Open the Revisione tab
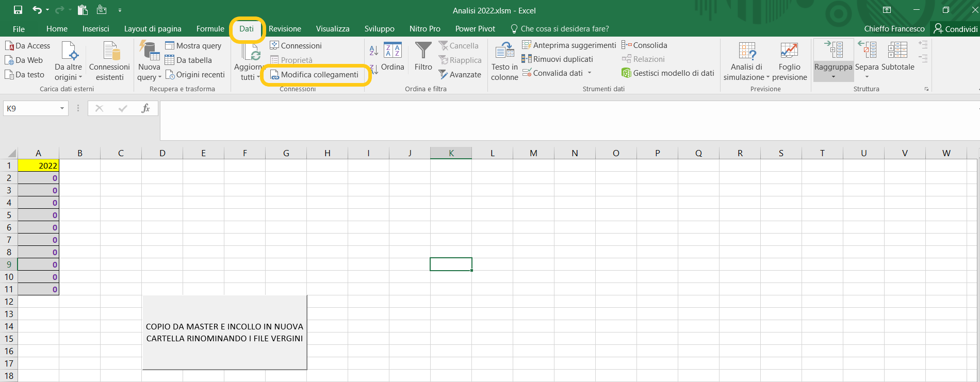Screen dimensions: 980x382 point(285,29)
